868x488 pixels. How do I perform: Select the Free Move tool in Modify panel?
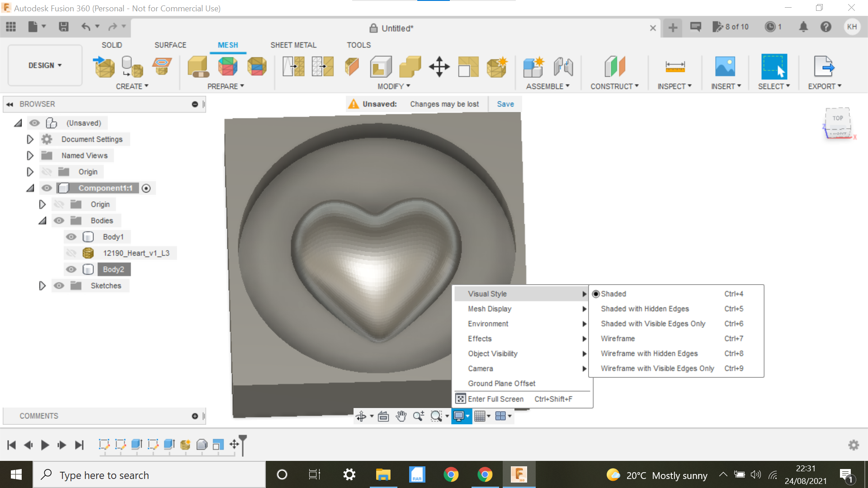[x=439, y=67]
